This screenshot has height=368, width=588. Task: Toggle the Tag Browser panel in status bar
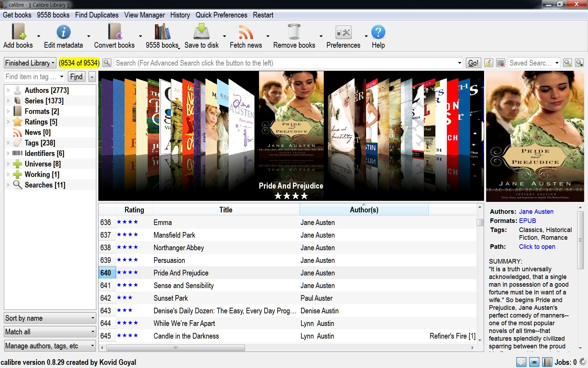pyautogui.click(x=521, y=362)
